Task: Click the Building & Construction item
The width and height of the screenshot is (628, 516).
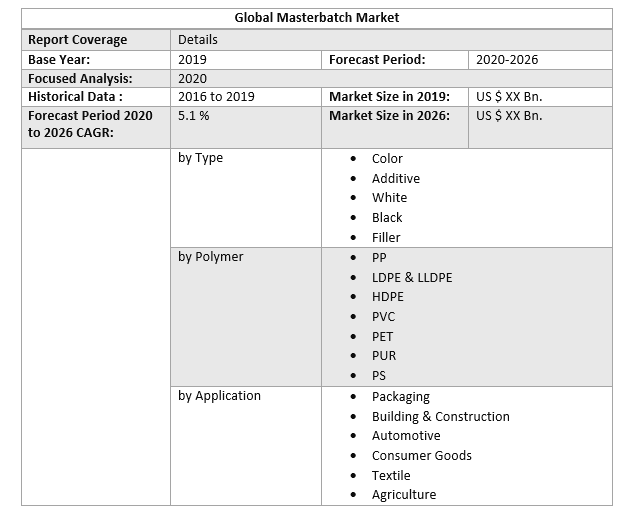Action: pyautogui.click(x=440, y=416)
